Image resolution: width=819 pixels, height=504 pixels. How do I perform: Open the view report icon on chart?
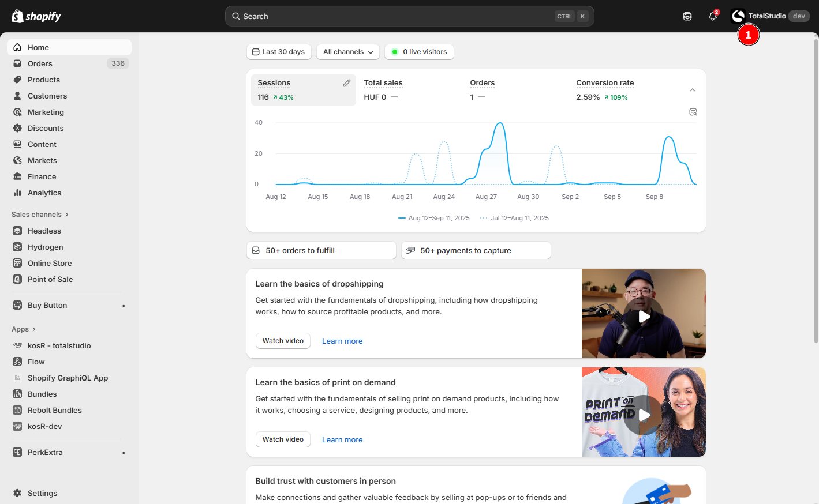(x=693, y=112)
